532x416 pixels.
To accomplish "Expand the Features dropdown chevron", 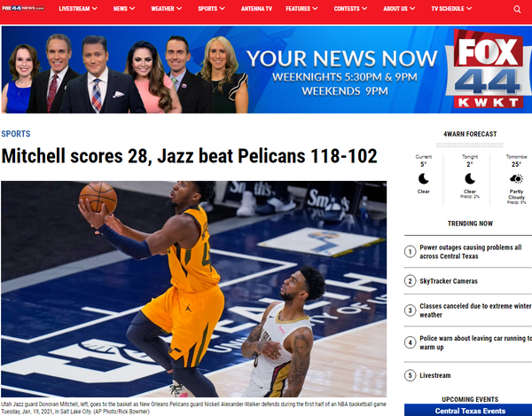I will pos(315,9).
